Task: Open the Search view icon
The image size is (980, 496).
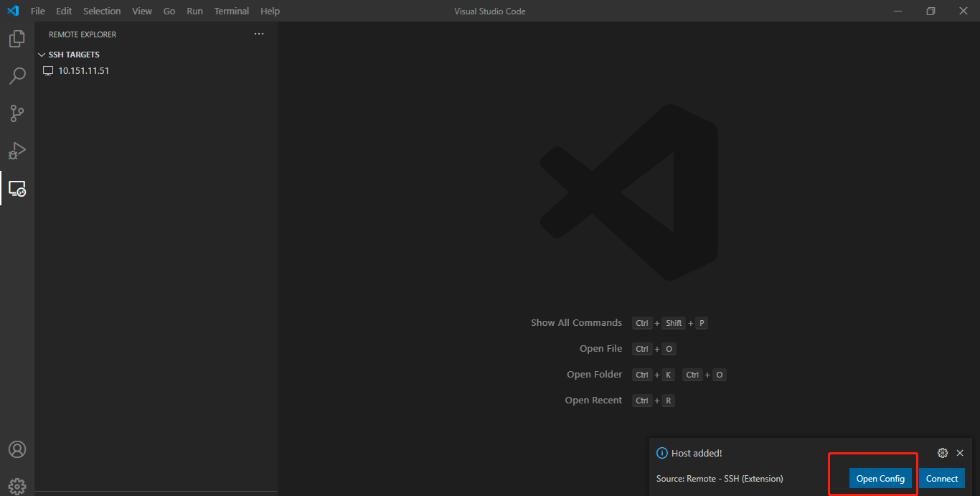Action: [x=17, y=76]
